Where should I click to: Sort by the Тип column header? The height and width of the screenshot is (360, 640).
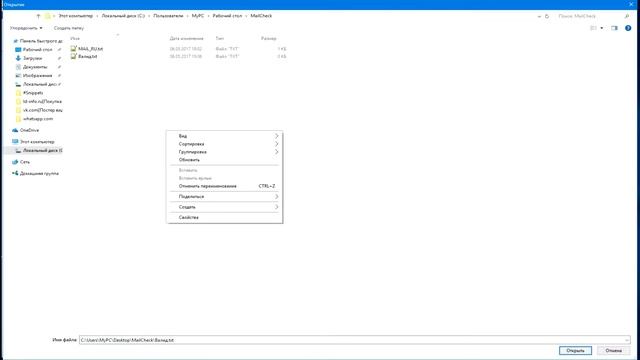220,38
